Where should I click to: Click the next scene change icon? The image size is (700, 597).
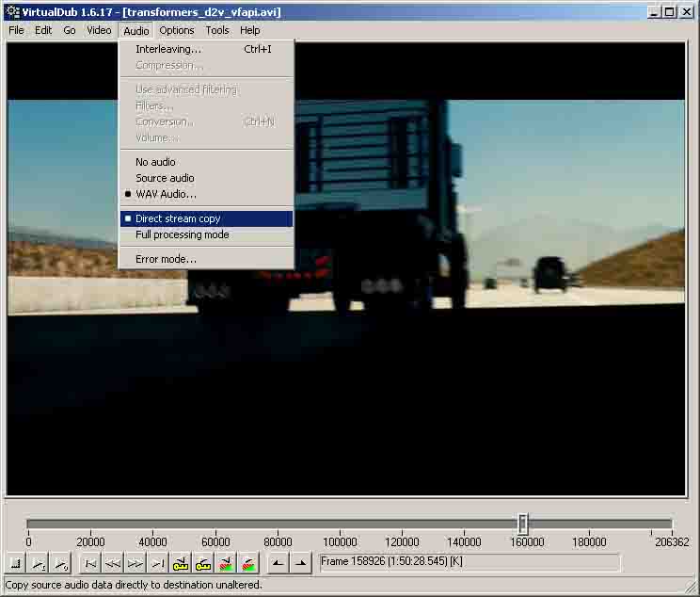[x=248, y=563]
